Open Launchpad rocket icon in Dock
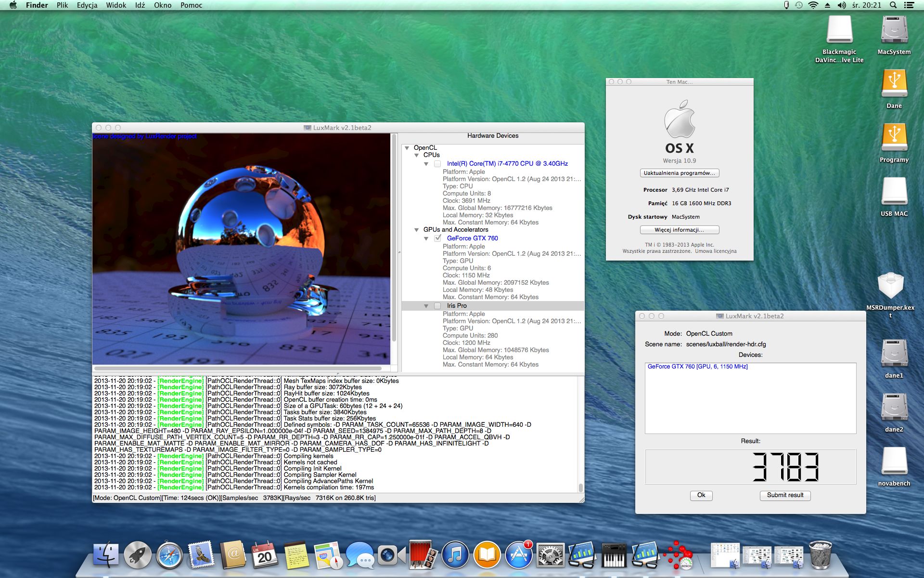The height and width of the screenshot is (578, 924). (138, 555)
